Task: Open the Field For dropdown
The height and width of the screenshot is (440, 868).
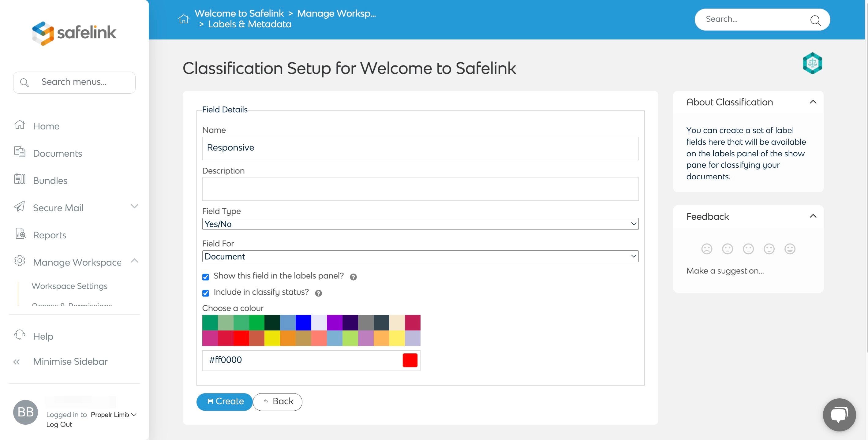Action: 420,256
